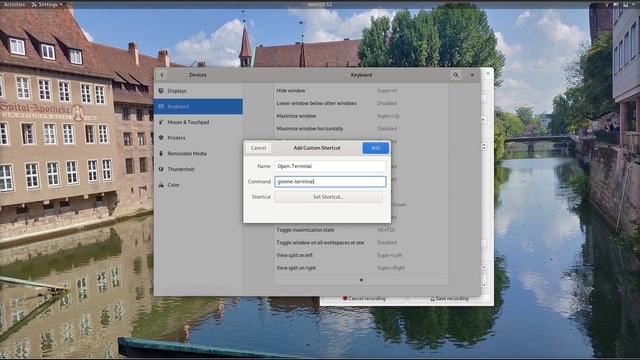Open the Activities overview
The height and width of the screenshot is (360, 640).
coord(14,4)
